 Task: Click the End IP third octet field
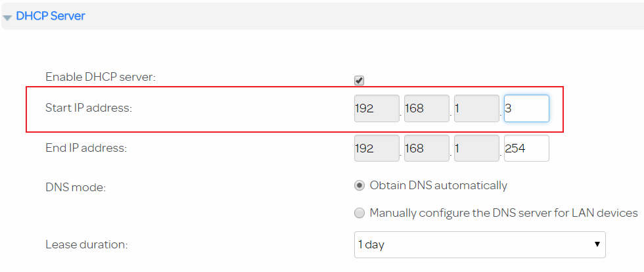coord(476,148)
